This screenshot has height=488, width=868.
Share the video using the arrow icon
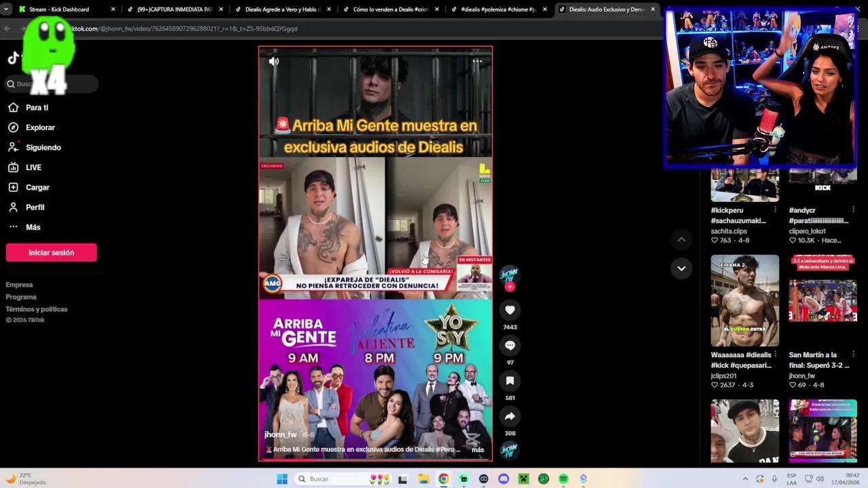click(509, 416)
